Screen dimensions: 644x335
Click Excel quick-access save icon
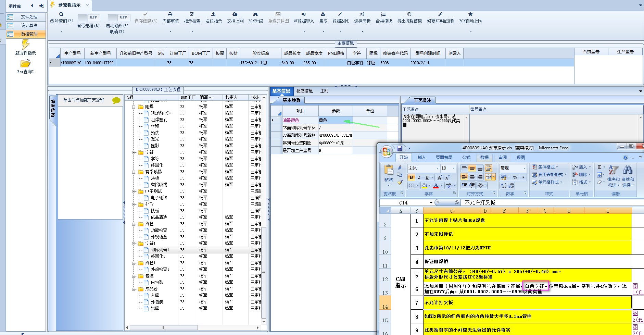(400, 148)
